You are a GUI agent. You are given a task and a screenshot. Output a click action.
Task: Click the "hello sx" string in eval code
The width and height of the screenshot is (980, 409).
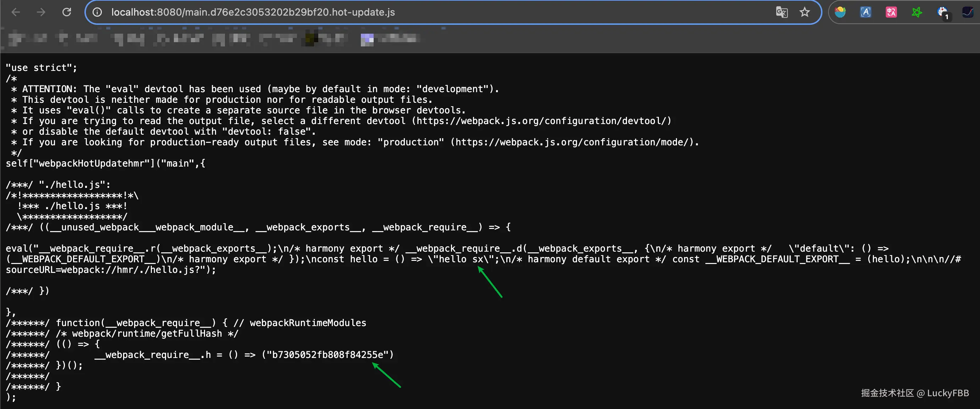461,259
